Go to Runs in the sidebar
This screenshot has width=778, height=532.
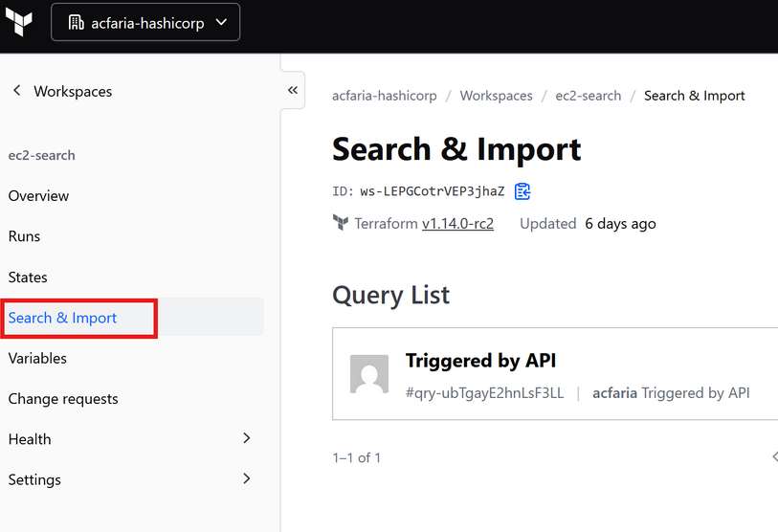pyautogui.click(x=24, y=236)
